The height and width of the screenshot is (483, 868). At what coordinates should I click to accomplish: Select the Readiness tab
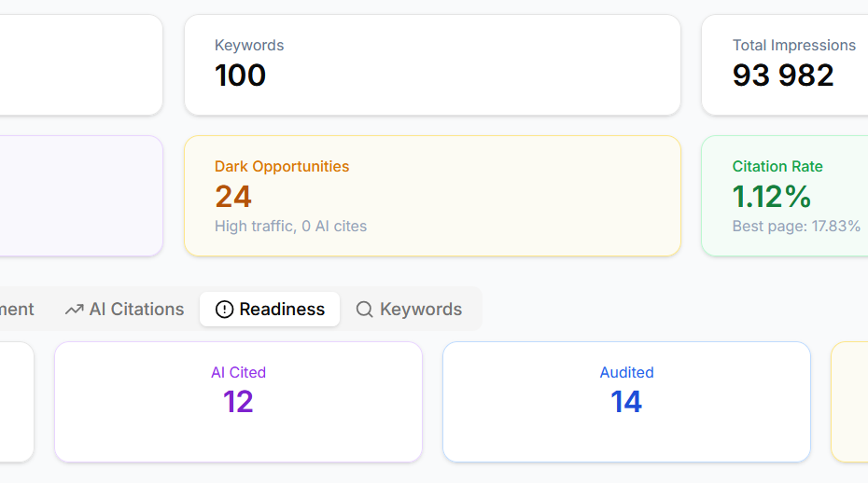(270, 310)
